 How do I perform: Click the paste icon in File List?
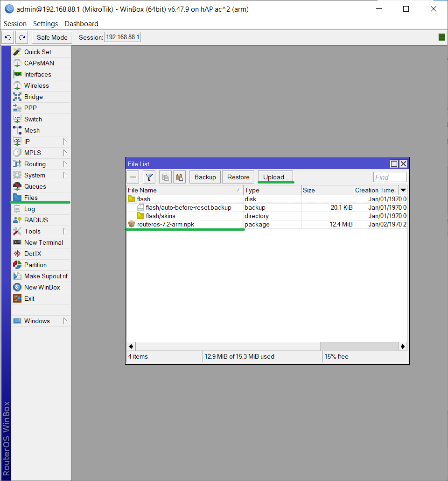tap(179, 177)
